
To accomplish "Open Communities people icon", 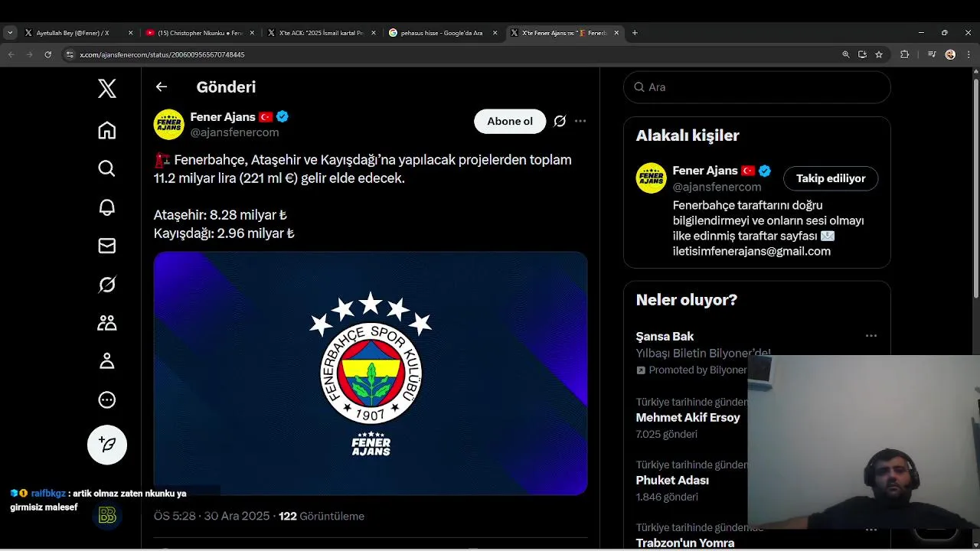I will click(x=107, y=323).
